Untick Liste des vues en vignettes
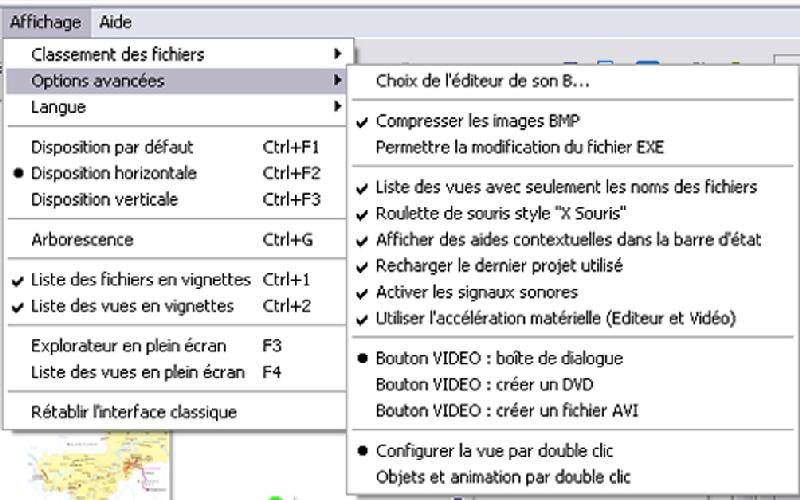Image resolution: width=800 pixels, height=500 pixels. pyautogui.click(x=177, y=306)
